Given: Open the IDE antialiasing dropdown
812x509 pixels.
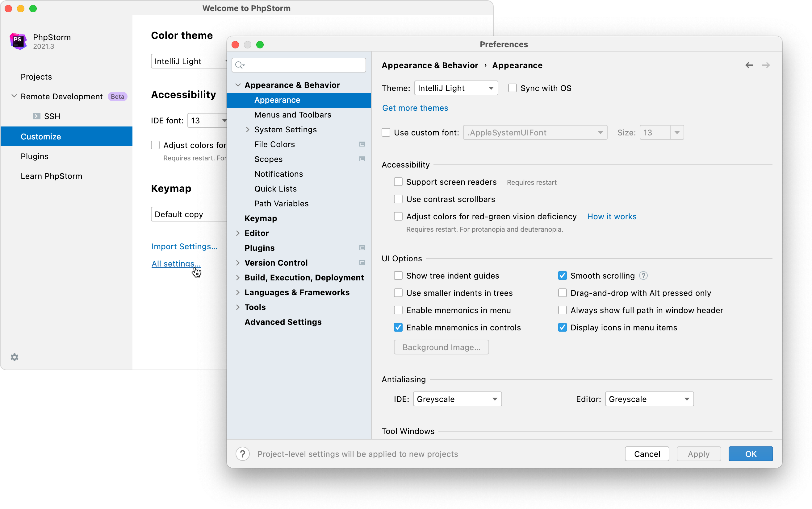Looking at the screenshot, I should 456,399.
